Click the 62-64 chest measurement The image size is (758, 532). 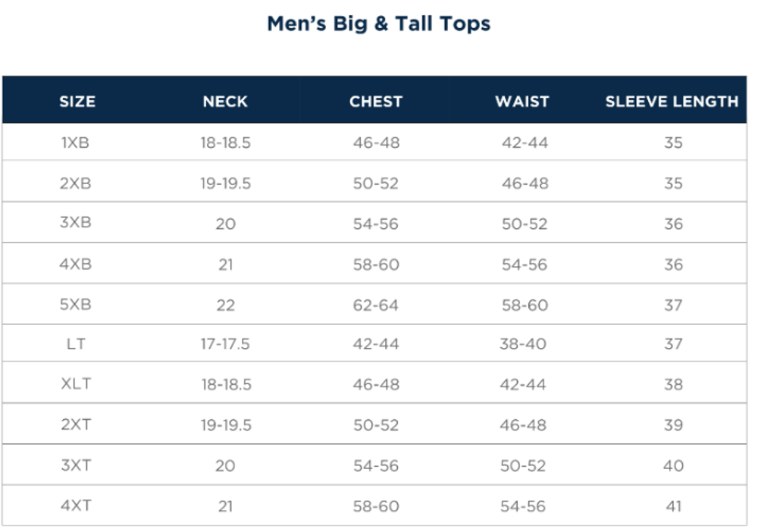click(376, 305)
